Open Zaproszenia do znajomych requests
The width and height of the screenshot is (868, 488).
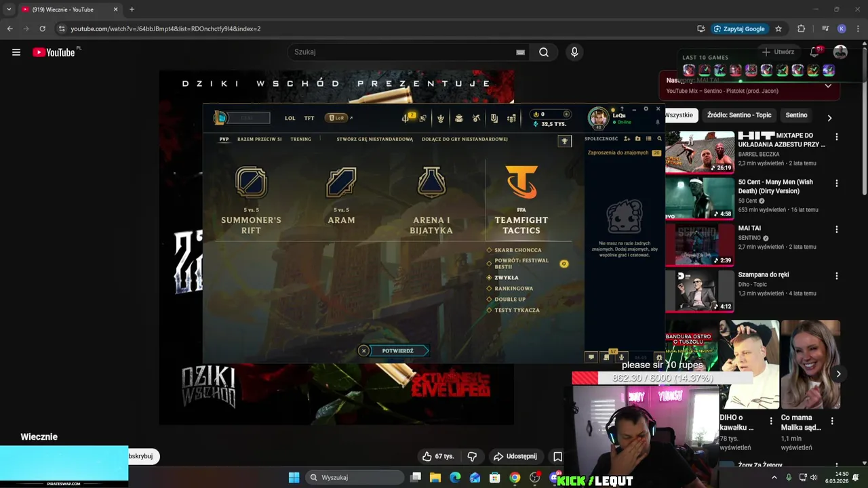624,153
